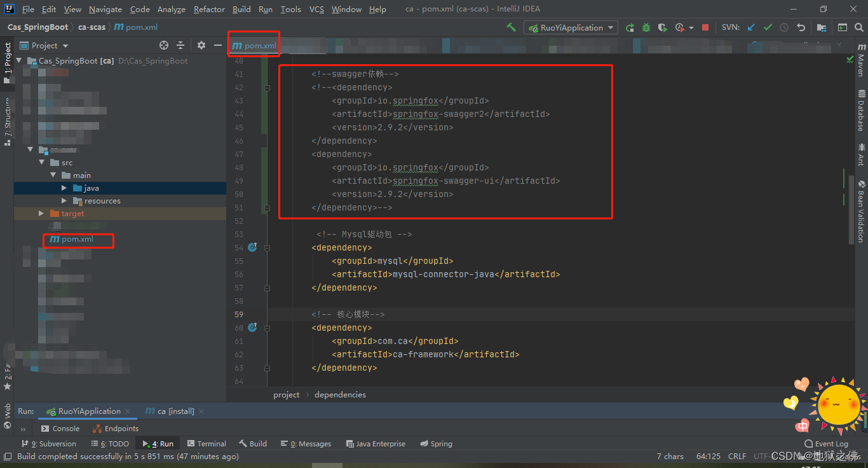The image size is (868, 468).
Task: Collapse the main folder
Action: (x=53, y=175)
